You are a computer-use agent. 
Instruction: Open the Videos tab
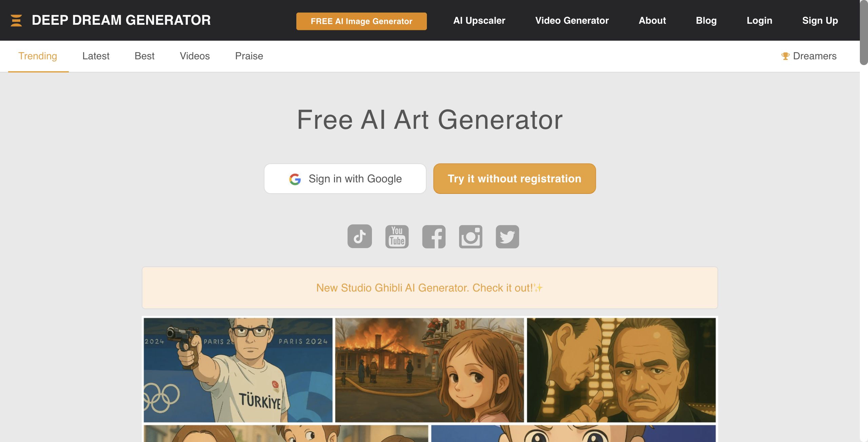point(195,56)
